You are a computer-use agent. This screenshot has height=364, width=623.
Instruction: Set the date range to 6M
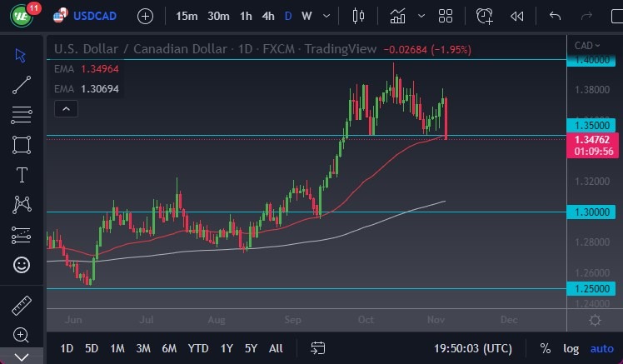(x=169, y=348)
